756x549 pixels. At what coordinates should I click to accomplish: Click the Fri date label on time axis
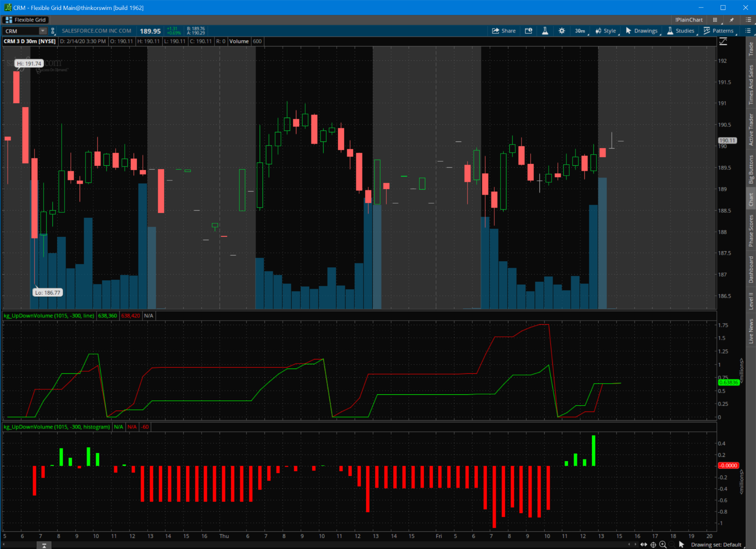pyautogui.click(x=438, y=536)
